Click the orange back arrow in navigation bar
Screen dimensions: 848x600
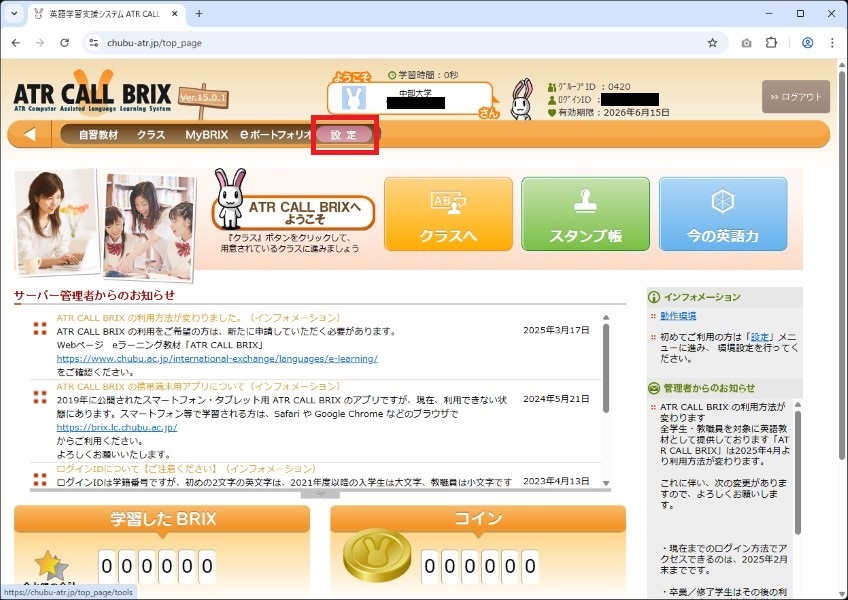coord(30,134)
